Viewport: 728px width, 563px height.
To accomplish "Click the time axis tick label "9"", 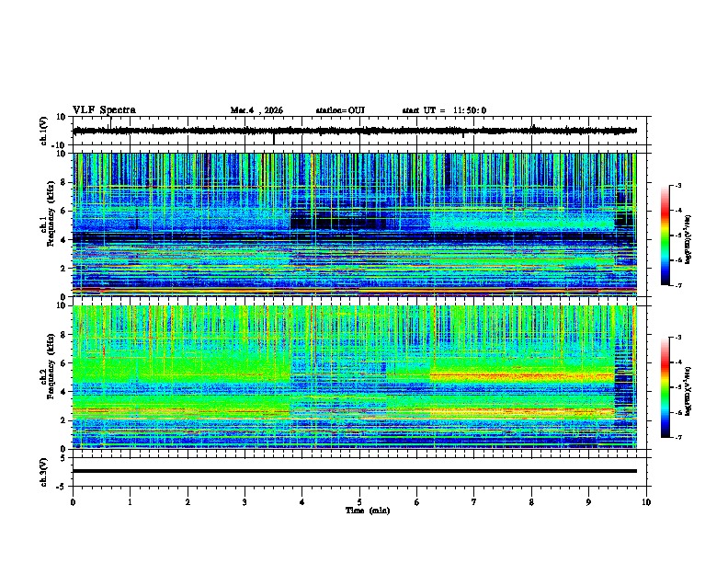I will 588,502.
